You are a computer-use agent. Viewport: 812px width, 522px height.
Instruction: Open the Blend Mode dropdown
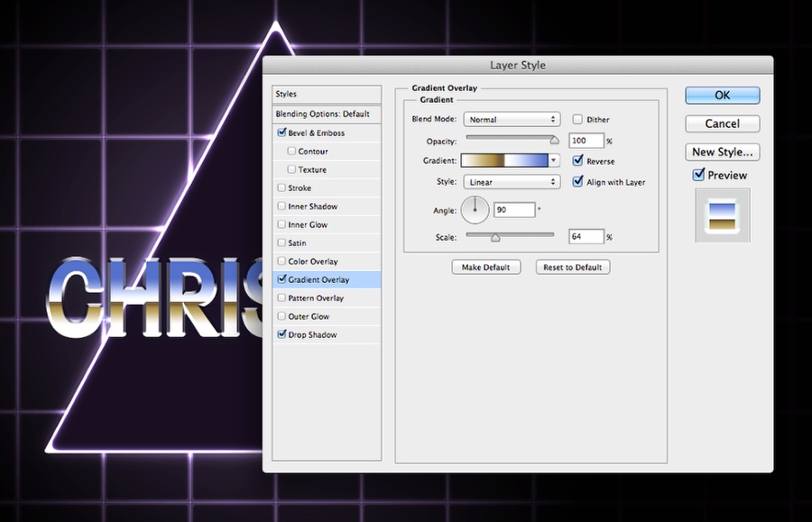(512, 120)
